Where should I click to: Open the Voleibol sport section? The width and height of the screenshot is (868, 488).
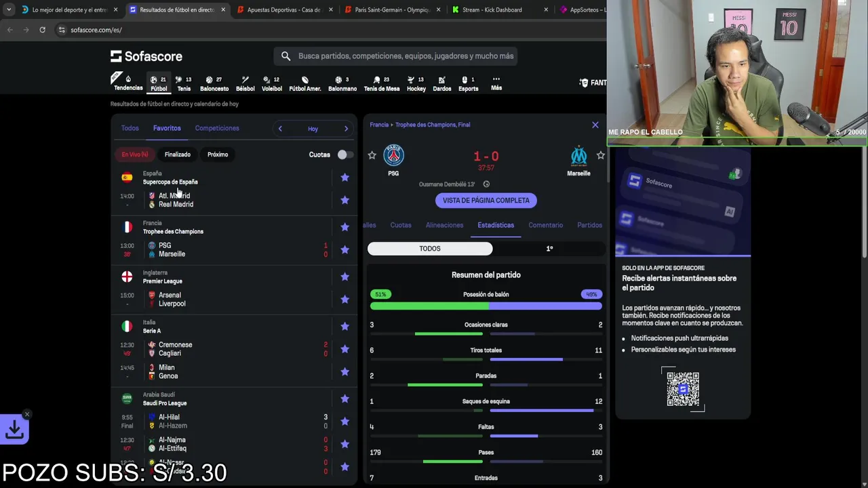272,83
